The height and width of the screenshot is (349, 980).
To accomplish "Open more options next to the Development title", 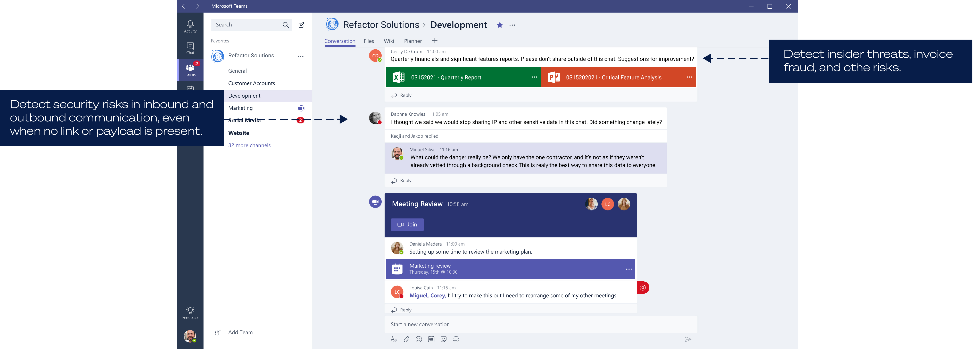I will coord(512,25).
